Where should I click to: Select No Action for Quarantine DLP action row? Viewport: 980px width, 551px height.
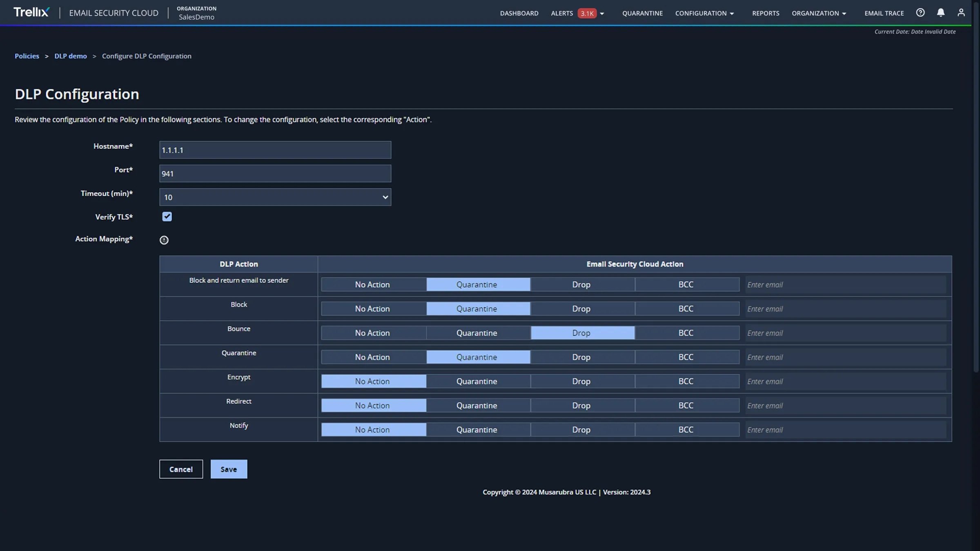(374, 357)
